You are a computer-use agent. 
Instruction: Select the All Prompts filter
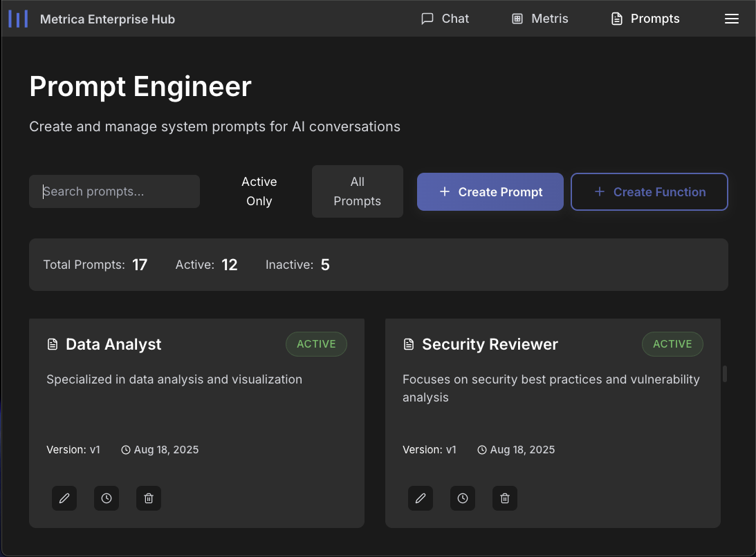click(357, 191)
